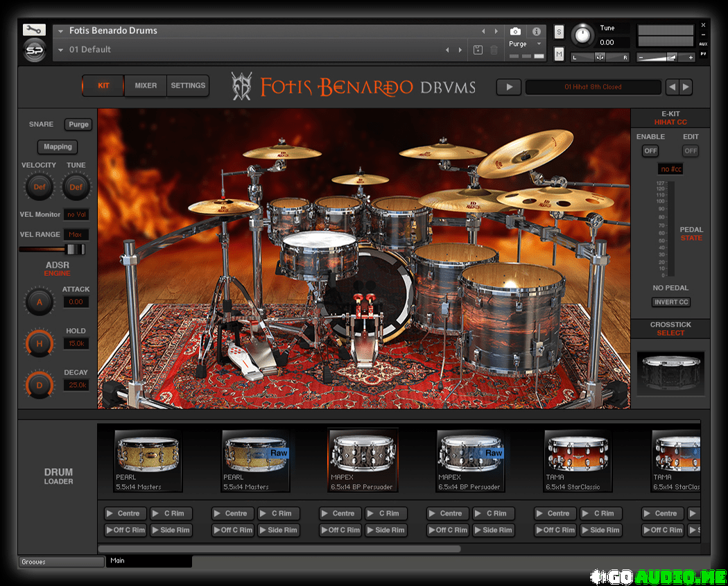Go to the previous groove with left arrow
This screenshot has height=586, width=728.
coord(671,87)
